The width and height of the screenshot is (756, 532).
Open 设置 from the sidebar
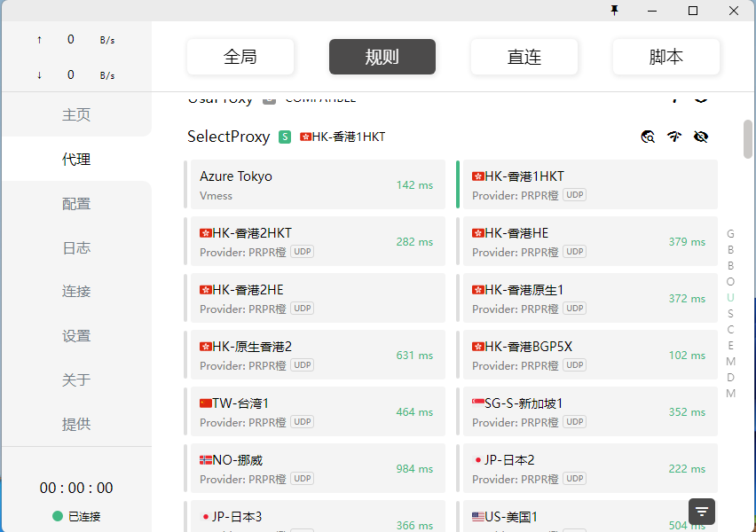(x=76, y=336)
